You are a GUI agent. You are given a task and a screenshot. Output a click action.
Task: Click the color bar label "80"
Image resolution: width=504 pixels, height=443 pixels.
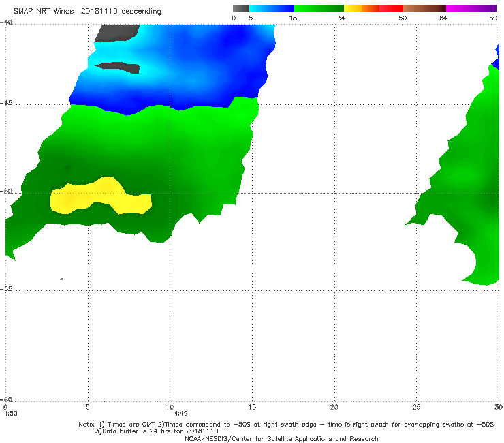click(x=493, y=18)
